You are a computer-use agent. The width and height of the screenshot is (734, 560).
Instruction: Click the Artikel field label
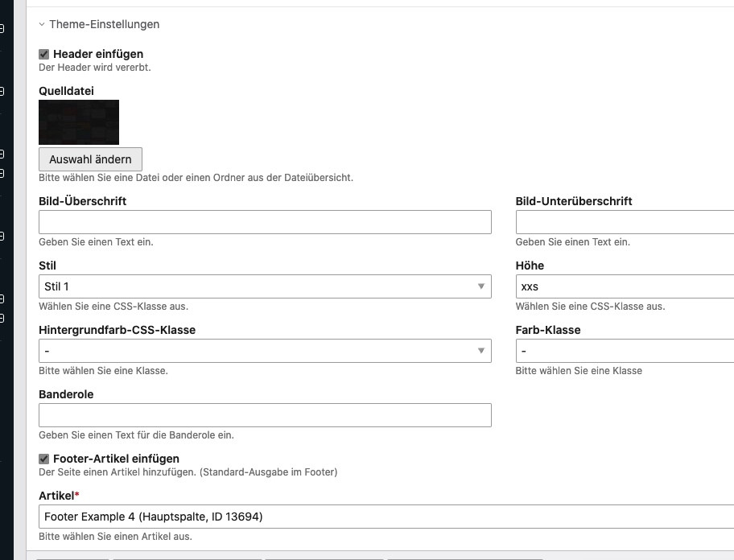coord(58,496)
